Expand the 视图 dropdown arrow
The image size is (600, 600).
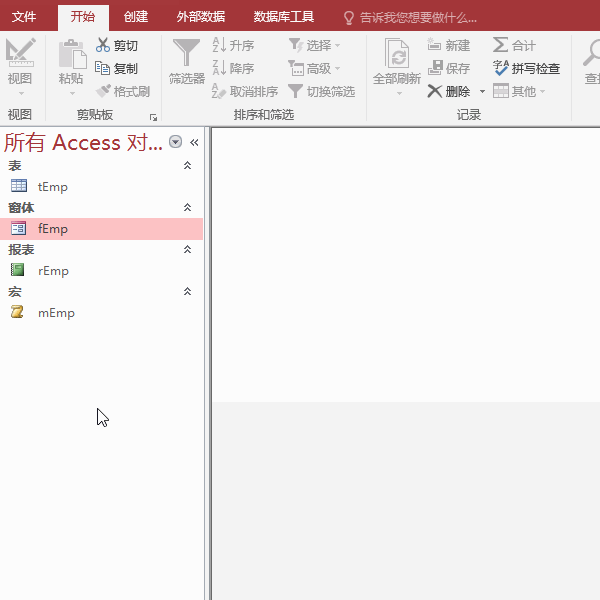click(21, 93)
